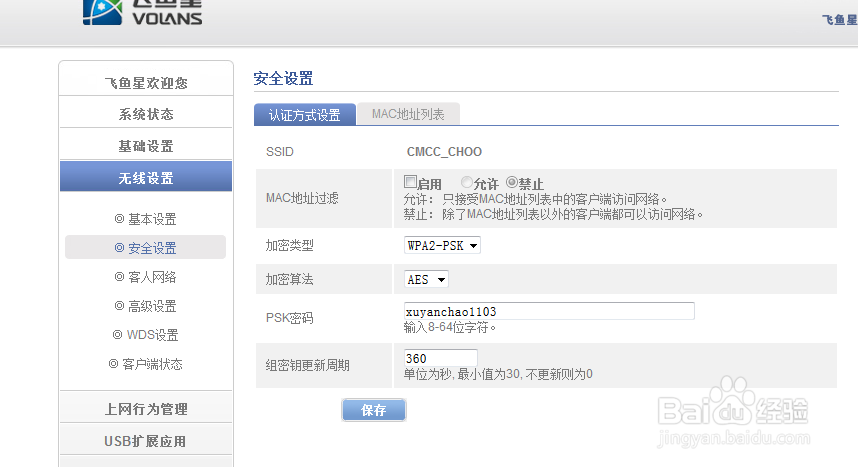858x467 pixels.
Task: Click the 禁止 description line about MAC list
Action: coord(553,214)
